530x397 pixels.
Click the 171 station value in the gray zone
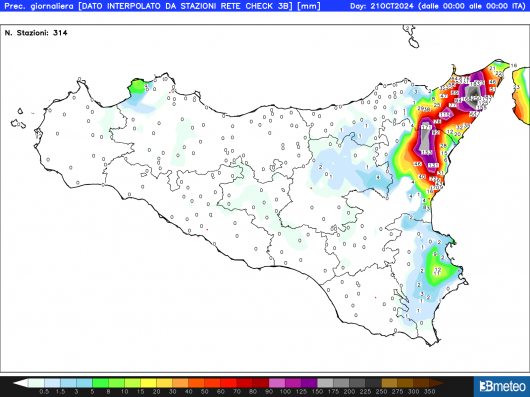pos(427,127)
